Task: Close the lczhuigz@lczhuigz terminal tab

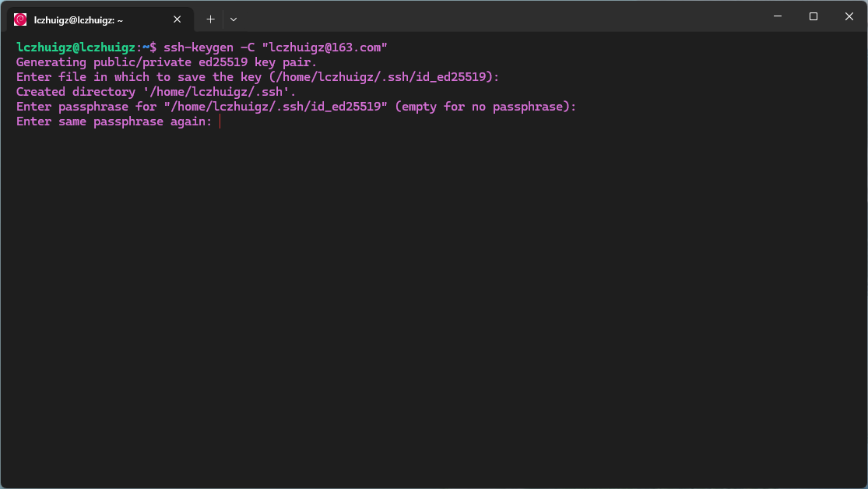Action: 177,19
